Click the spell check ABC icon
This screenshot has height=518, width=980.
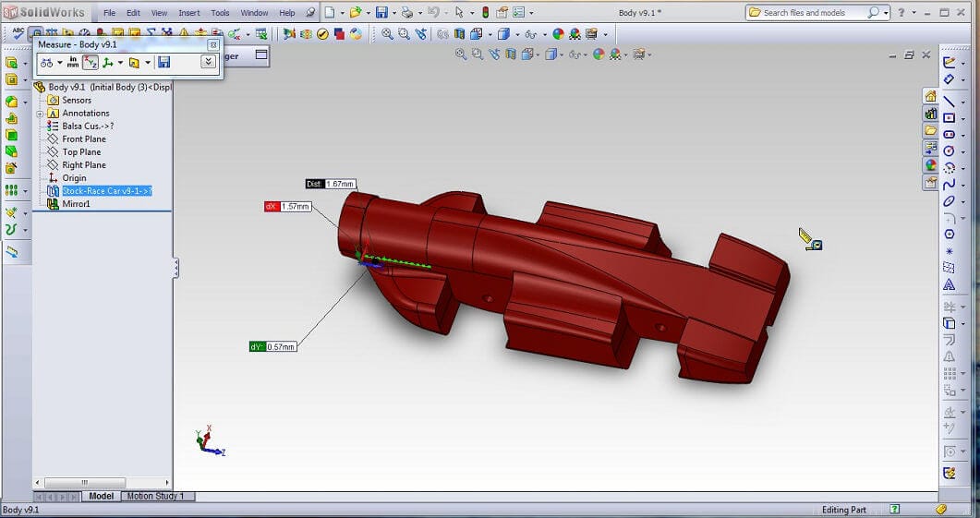[18, 34]
